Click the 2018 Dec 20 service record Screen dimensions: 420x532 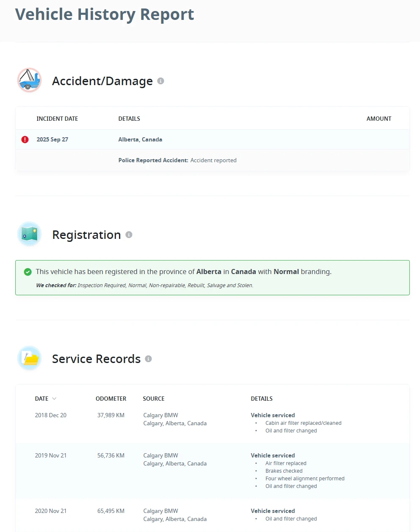click(213, 423)
